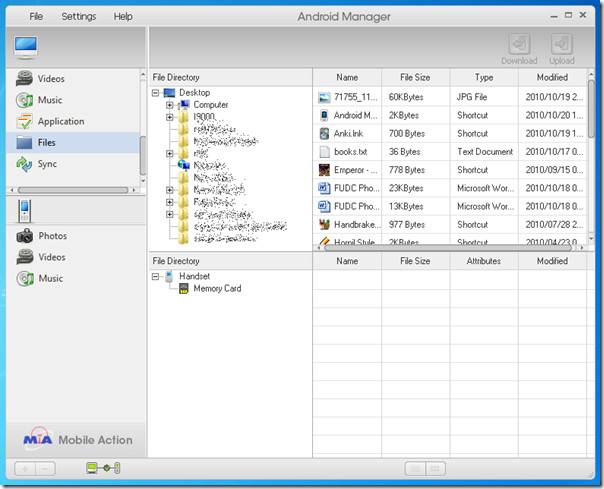Screen dimensions: 604x489
Task: Select the 13KBytes FUDC Pho Word document
Action: pyautogui.click(x=324, y=207)
